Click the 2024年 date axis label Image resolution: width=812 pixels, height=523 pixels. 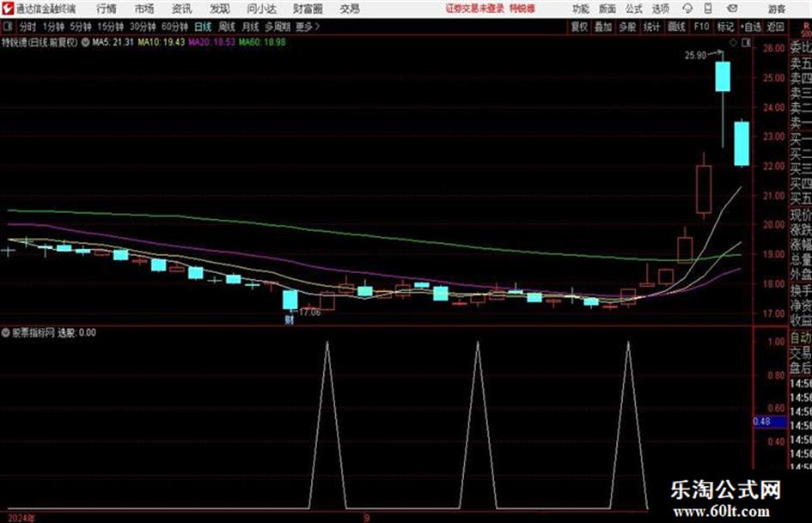tap(21, 518)
